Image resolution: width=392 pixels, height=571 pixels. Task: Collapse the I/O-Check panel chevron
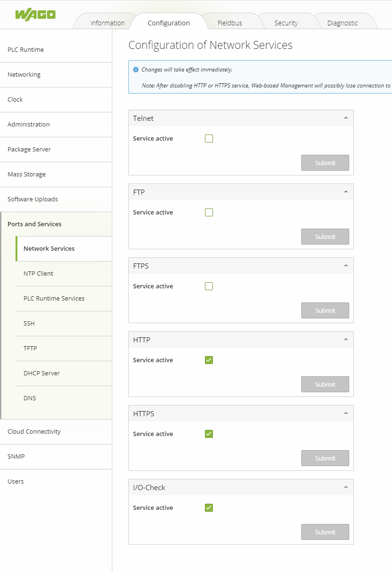(346, 487)
